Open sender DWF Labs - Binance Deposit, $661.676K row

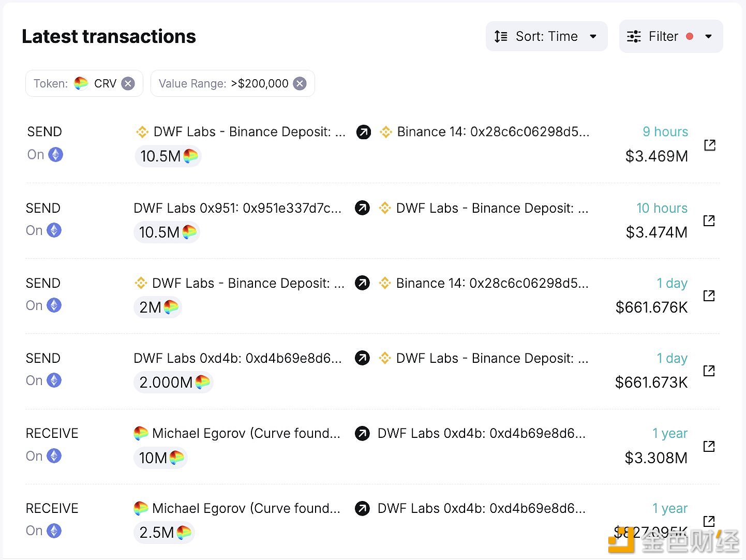pyautogui.click(x=240, y=283)
